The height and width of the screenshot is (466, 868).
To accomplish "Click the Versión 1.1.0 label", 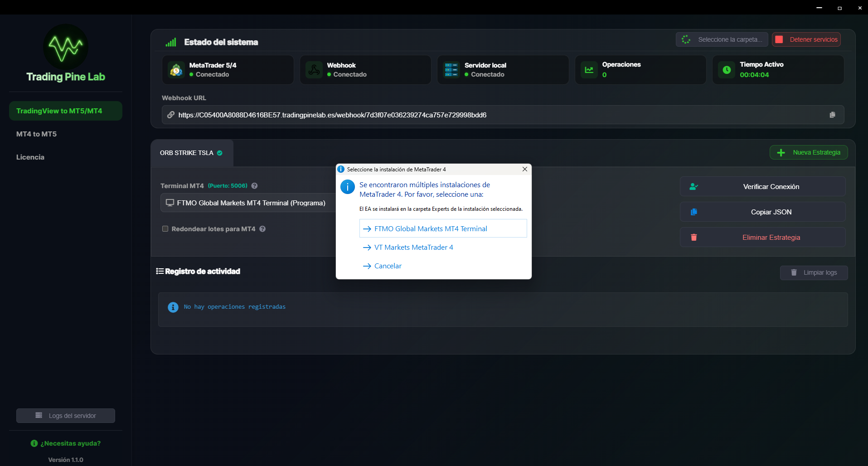I will pyautogui.click(x=66, y=460).
